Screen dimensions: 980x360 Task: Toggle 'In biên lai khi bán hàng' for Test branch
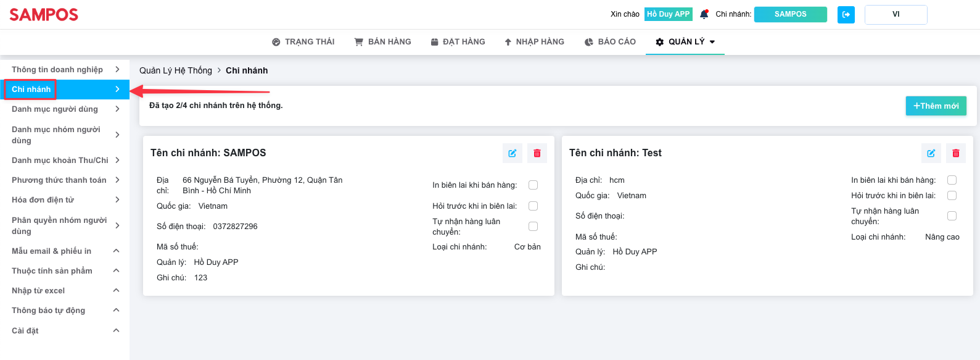(x=952, y=180)
